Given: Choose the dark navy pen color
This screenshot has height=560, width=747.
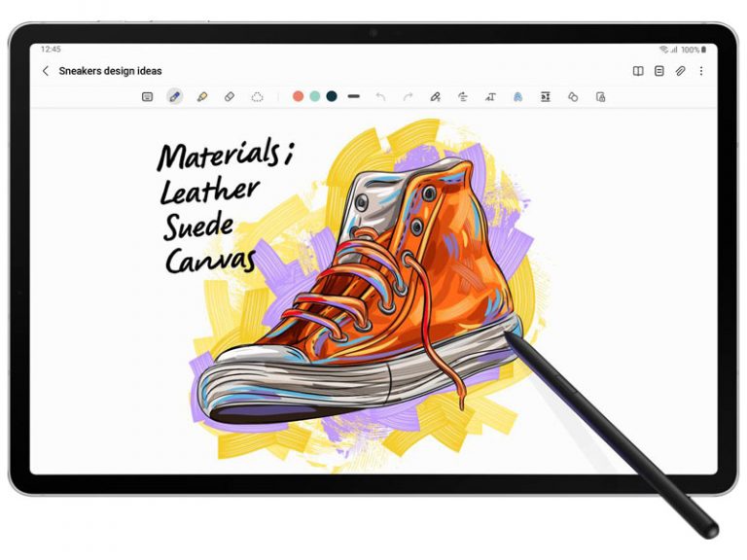Looking at the screenshot, I should pos(332,96).
